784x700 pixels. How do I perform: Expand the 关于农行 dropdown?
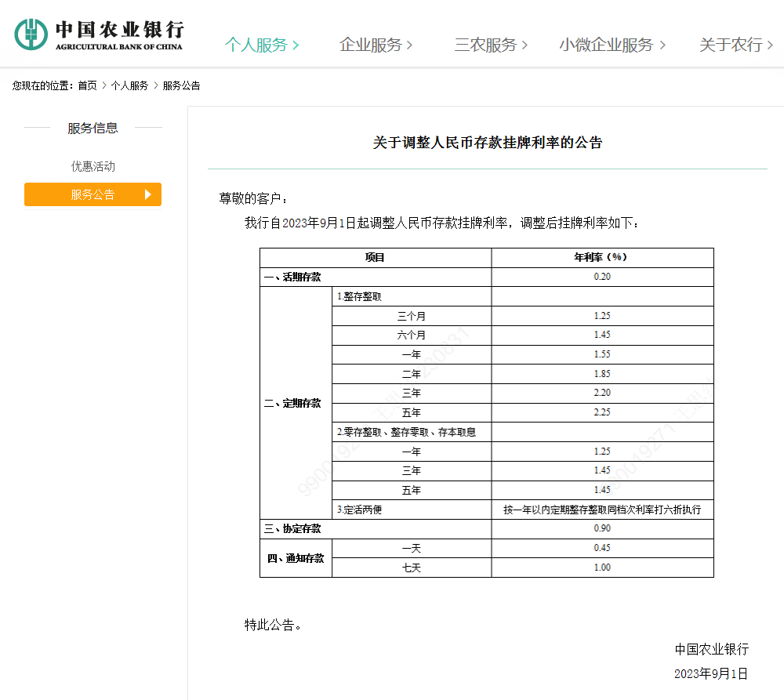[x=731, y=45]
